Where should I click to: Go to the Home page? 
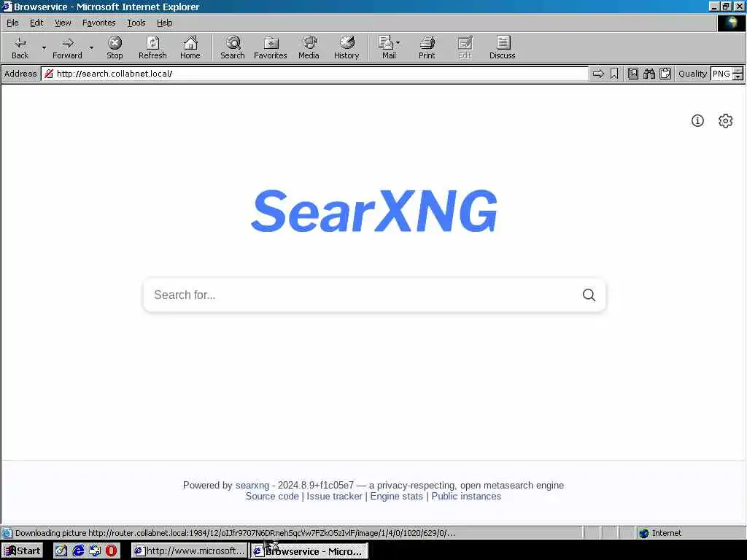pos(190,47)
